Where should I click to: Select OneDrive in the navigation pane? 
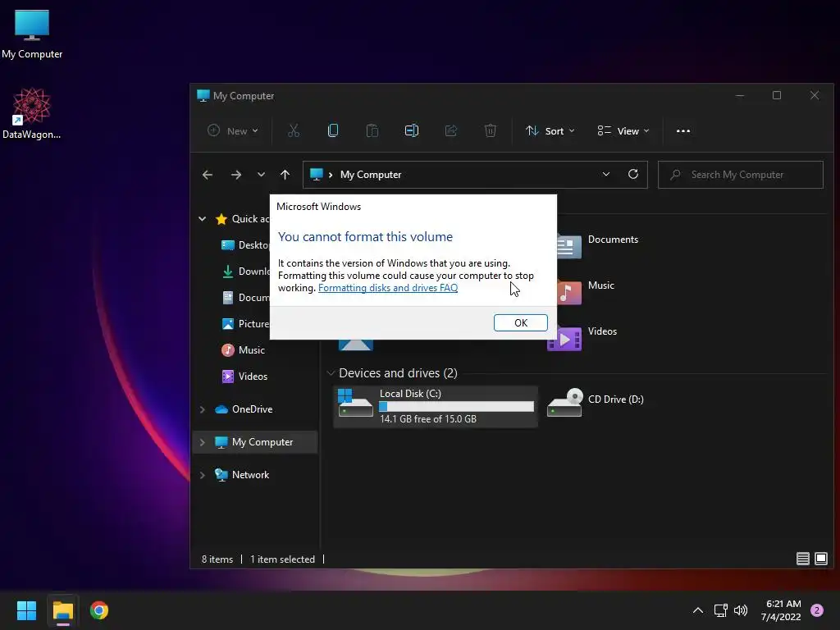244,409
